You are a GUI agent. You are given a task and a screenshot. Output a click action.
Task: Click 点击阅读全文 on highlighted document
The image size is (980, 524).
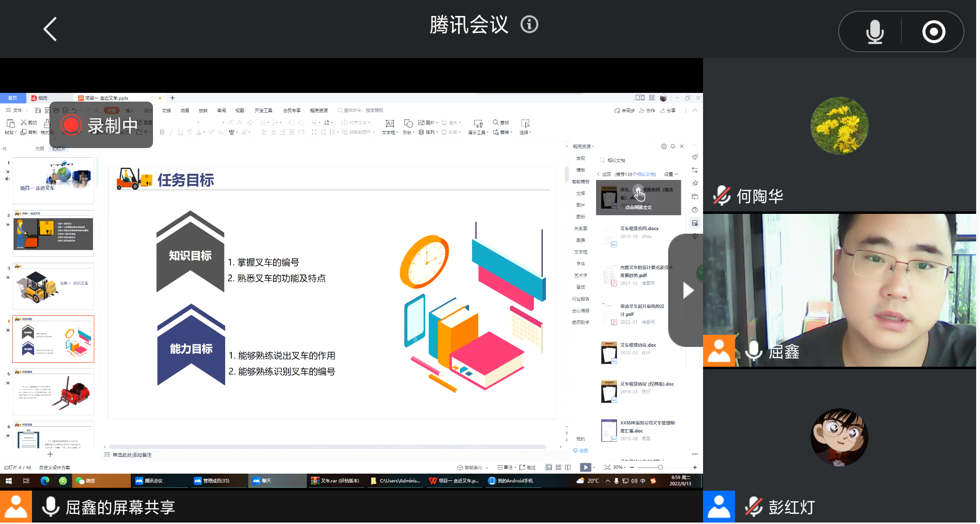point(638,207)
